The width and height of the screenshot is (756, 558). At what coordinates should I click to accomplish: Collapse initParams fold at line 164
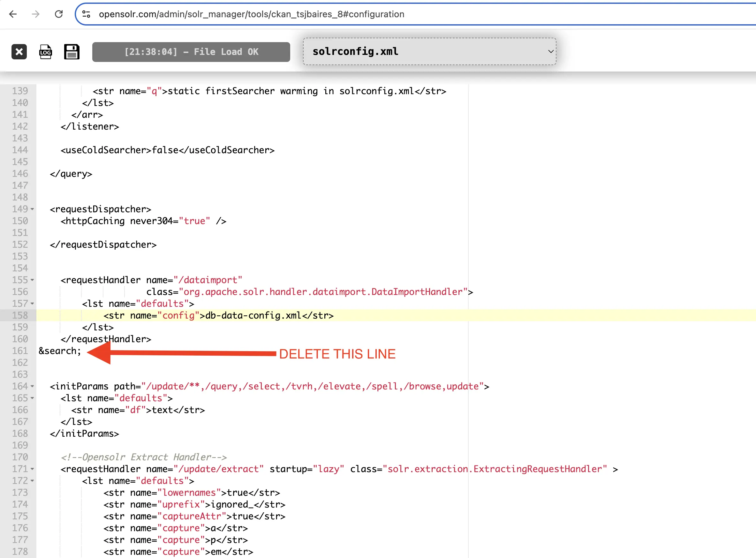tap(33, 386)
